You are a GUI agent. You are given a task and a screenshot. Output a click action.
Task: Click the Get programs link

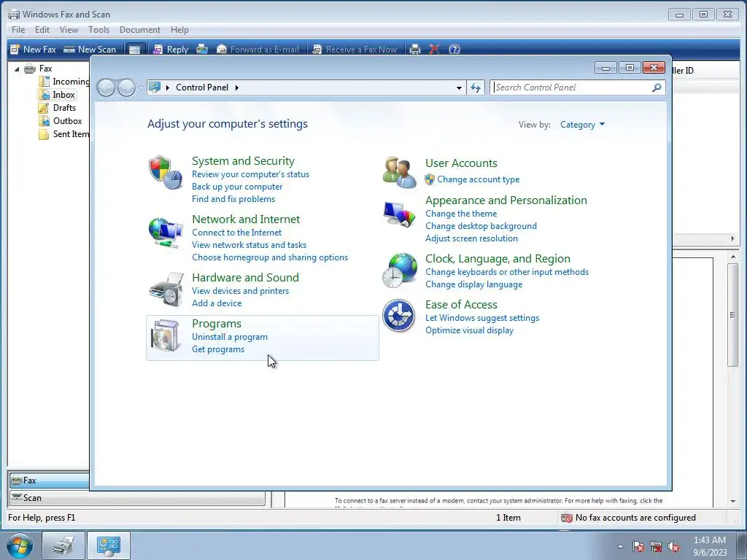click(x=218, y=349)
